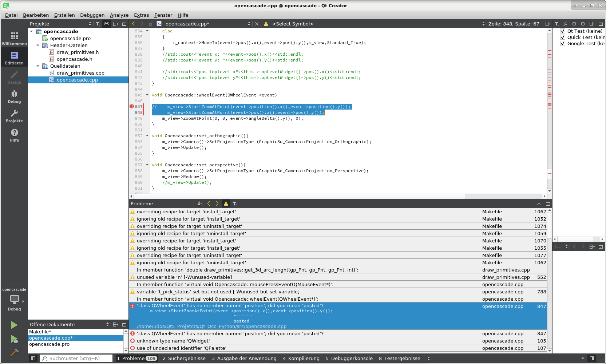Open the Willkommen mode
The width and height of the screenshot is (606, 364).
tap(14, 38)
